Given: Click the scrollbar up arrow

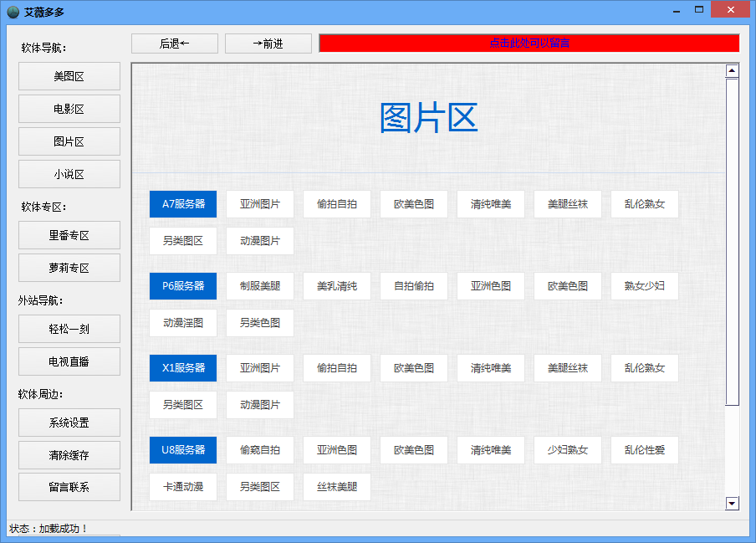Looking at the screenshot, I should click(x=732, y=70).
